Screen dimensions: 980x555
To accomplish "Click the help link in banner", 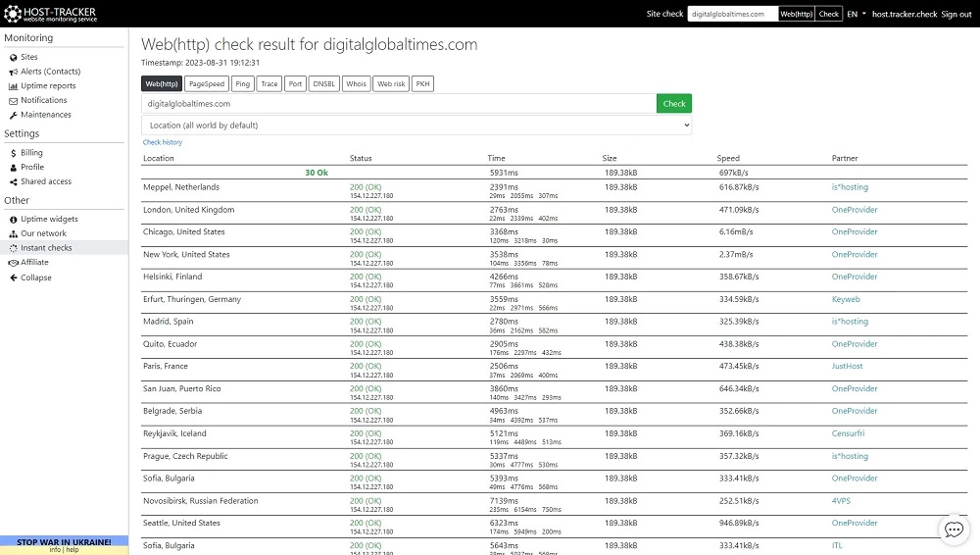I will (x=73, y=550).
